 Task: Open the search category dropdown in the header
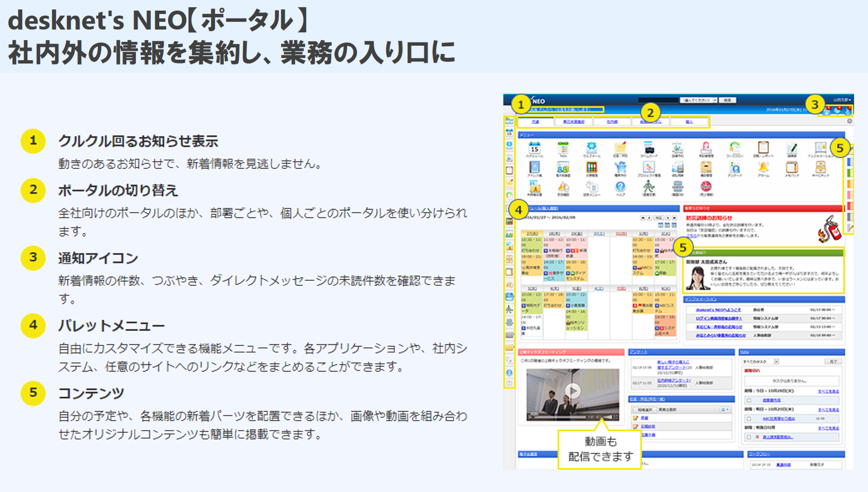[699, 100]
